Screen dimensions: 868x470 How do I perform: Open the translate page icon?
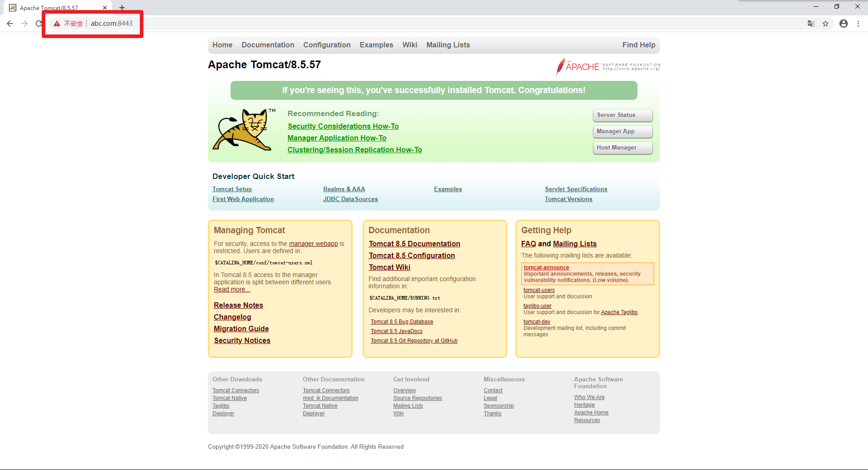coord(811,23)
